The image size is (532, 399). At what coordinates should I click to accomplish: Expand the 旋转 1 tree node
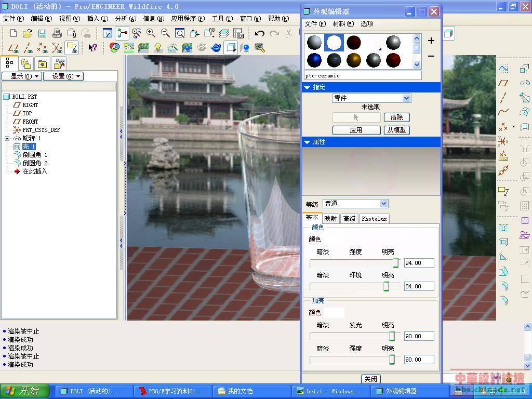point(7,138)
